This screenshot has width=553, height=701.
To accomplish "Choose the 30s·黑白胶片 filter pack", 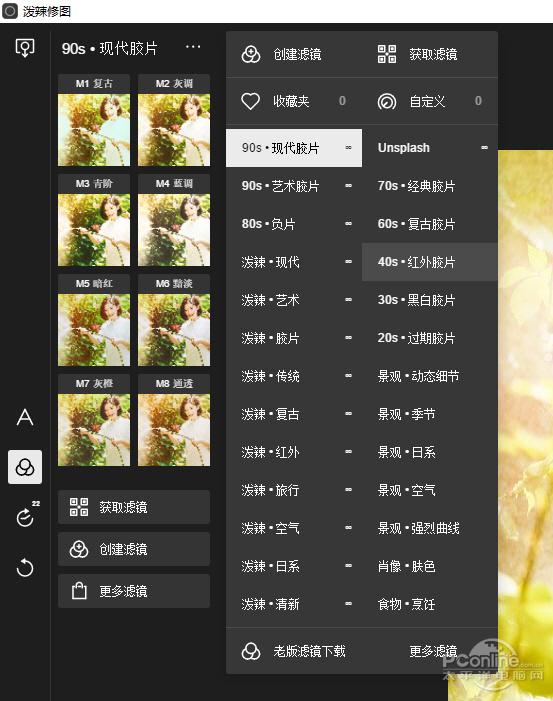I will tap(430, 300).
